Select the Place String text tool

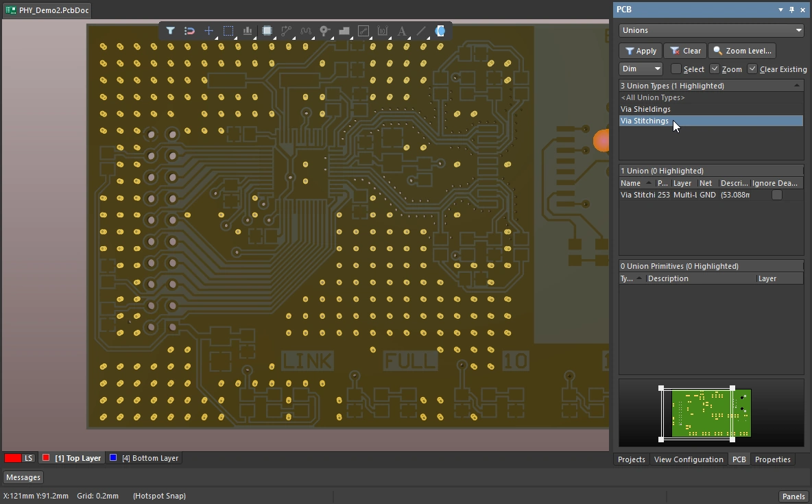(402, 31)
